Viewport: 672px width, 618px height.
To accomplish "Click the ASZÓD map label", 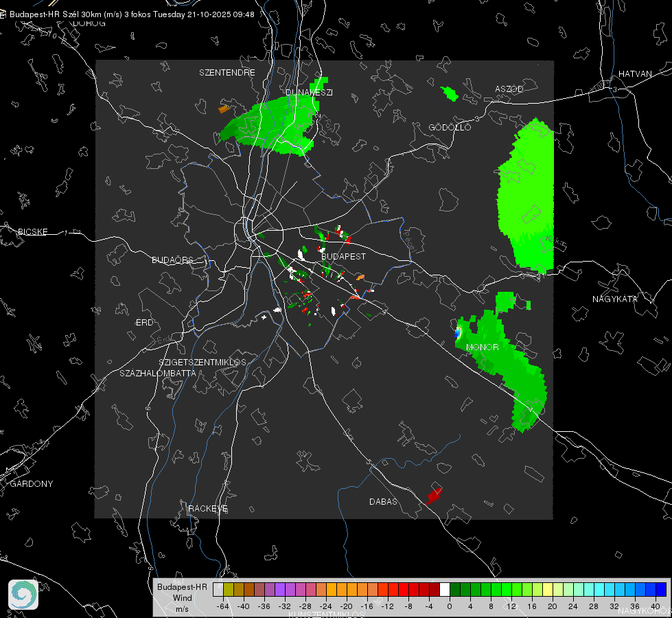I will pyautogui.click(x=509, y=89).
